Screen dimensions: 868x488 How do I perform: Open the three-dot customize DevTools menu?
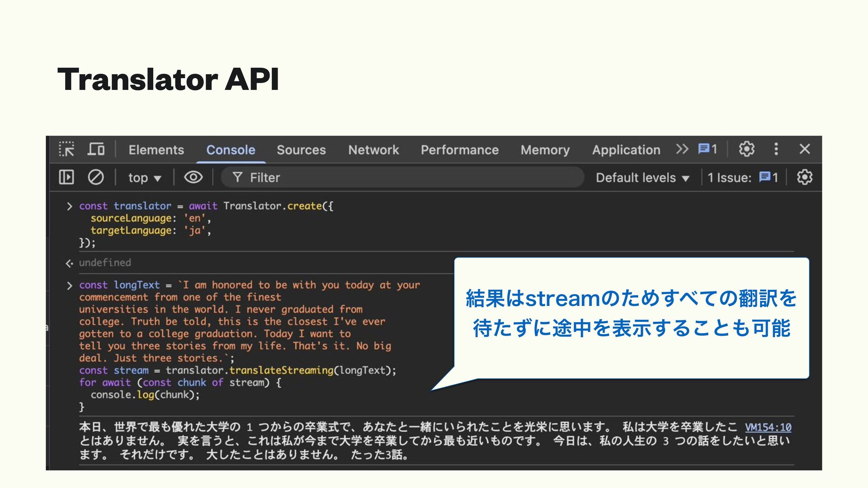[776, 149]
